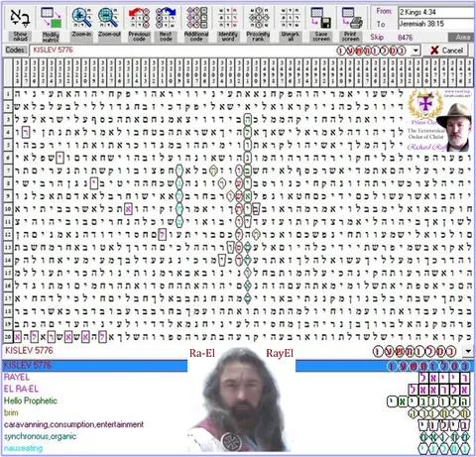476x457 pixels.
Task: Go to Next code
Action: pos(166,19)
